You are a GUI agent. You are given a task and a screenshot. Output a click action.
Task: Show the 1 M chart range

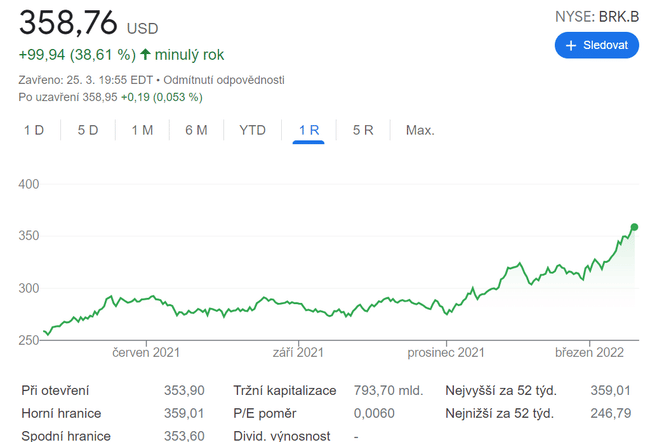click(142, 130)
